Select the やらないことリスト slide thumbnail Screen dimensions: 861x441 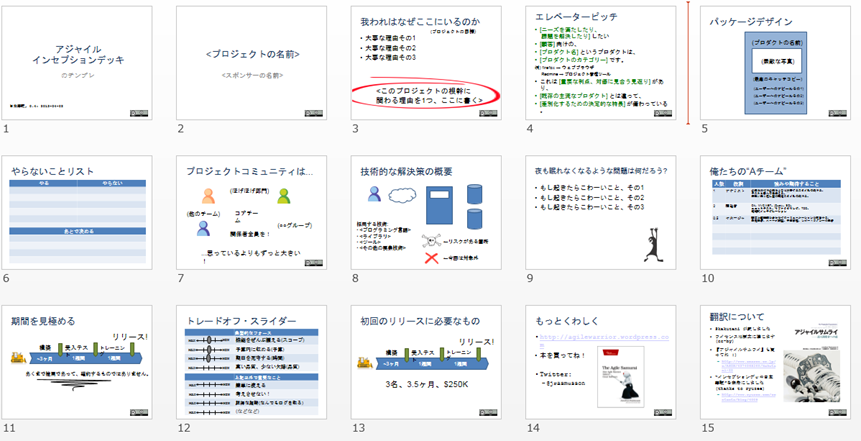coord(77,213)
